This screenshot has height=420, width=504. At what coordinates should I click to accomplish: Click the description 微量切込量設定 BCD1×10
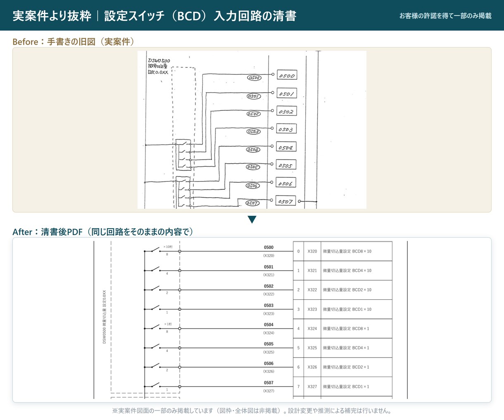[x=347, y=309]
